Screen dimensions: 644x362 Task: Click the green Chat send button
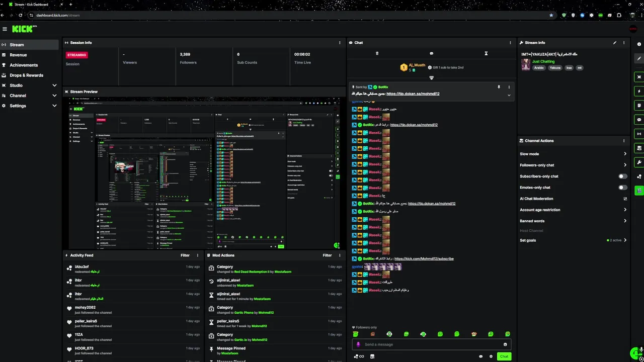(x=504, y=356)
